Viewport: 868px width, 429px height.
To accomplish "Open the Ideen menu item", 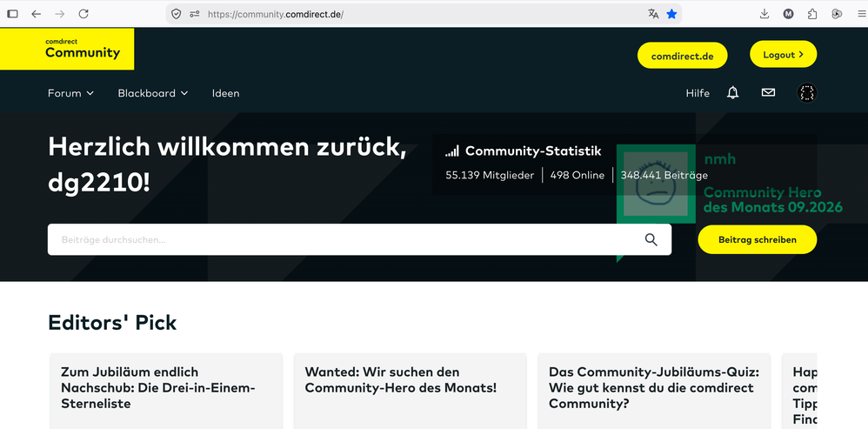I will point(226,93).
